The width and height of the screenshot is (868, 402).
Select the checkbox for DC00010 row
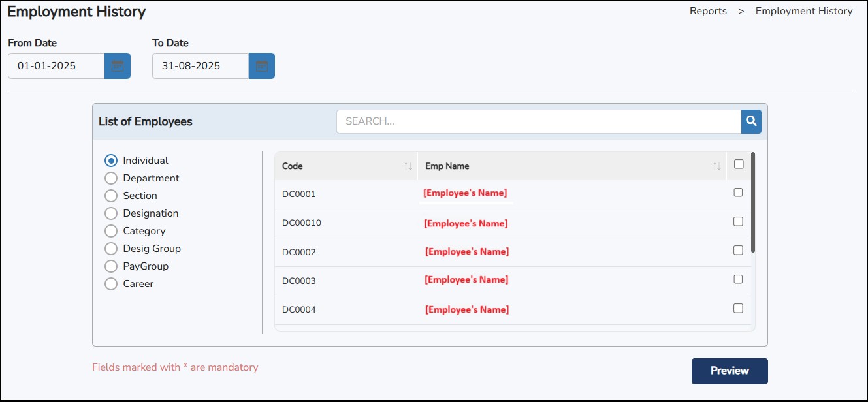tap(738, 222)
